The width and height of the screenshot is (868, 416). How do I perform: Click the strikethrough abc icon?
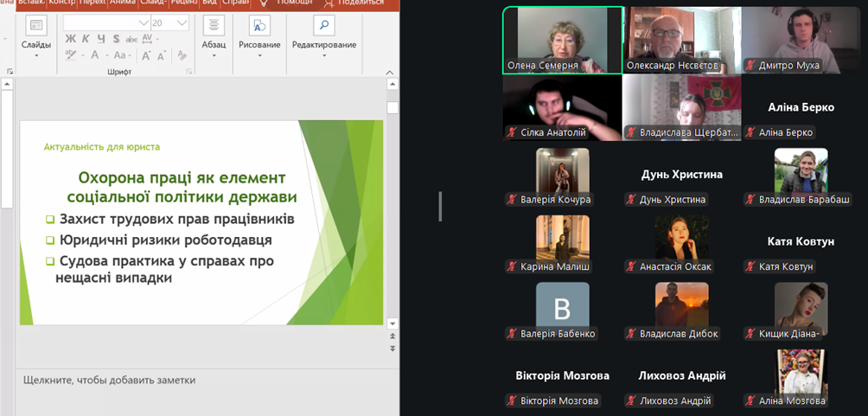(131, 39)
